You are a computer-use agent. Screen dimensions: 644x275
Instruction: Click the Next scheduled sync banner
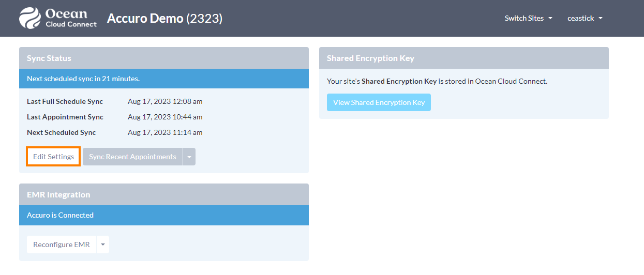point(164,79)
